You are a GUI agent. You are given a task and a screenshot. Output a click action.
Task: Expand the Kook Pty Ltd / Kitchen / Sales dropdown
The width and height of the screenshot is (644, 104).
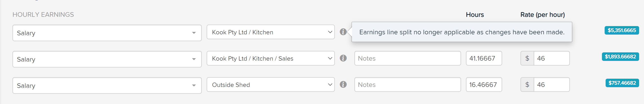click(271, 58)
